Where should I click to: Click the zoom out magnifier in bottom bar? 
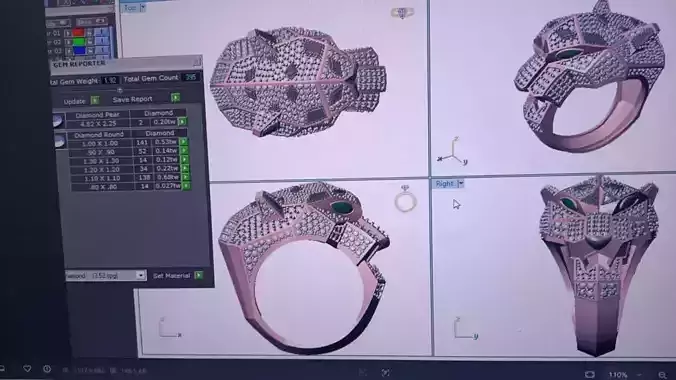coord(662,375)
